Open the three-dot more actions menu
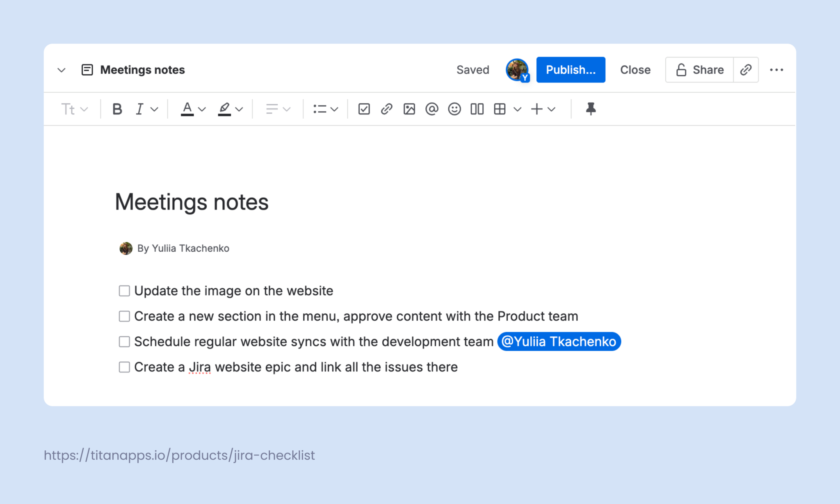Screen dimensions: 840x504 tap(776, 70)
